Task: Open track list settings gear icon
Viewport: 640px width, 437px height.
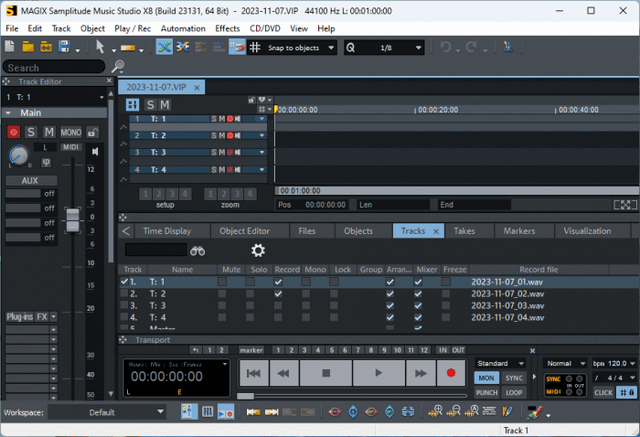Action: click(x=257, y=251)
